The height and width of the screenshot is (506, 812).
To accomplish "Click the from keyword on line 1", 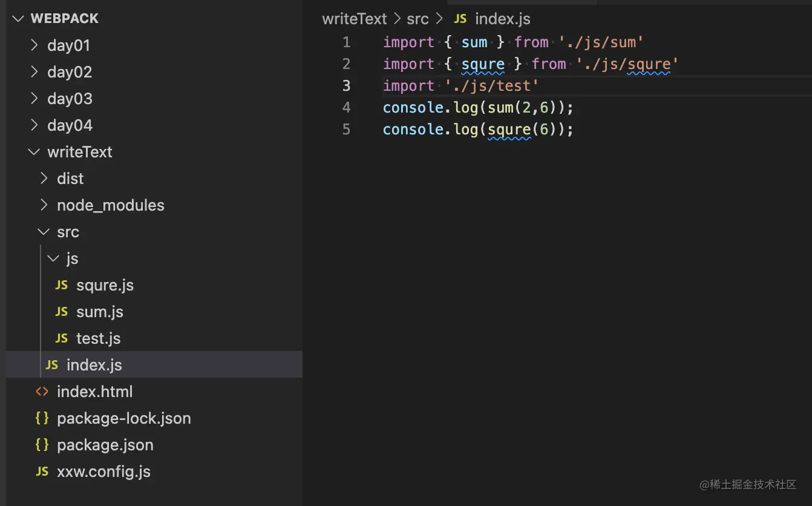I will [x=531, y=42].
